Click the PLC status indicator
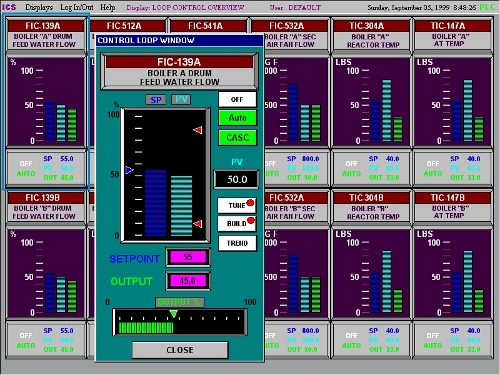 487,7
